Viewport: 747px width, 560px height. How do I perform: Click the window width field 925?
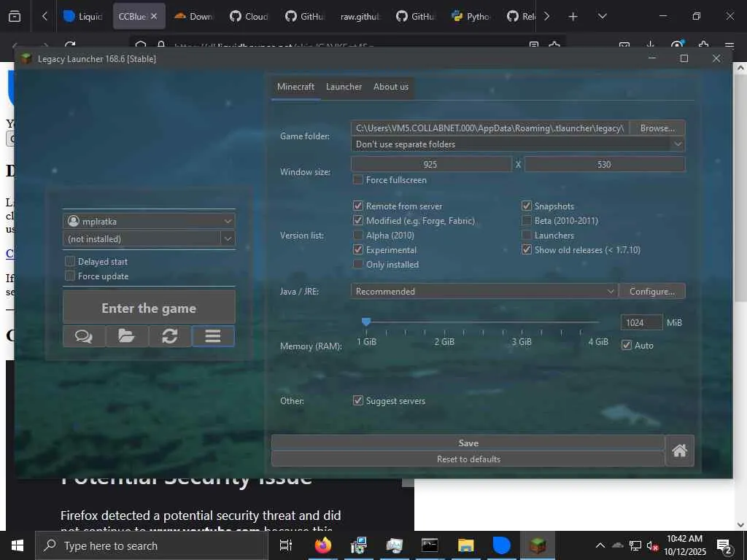431,164
